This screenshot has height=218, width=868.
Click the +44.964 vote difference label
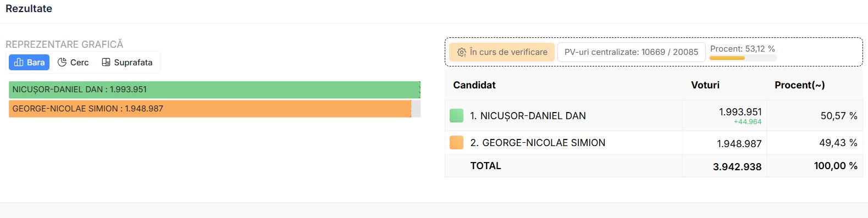coord(748,122)
